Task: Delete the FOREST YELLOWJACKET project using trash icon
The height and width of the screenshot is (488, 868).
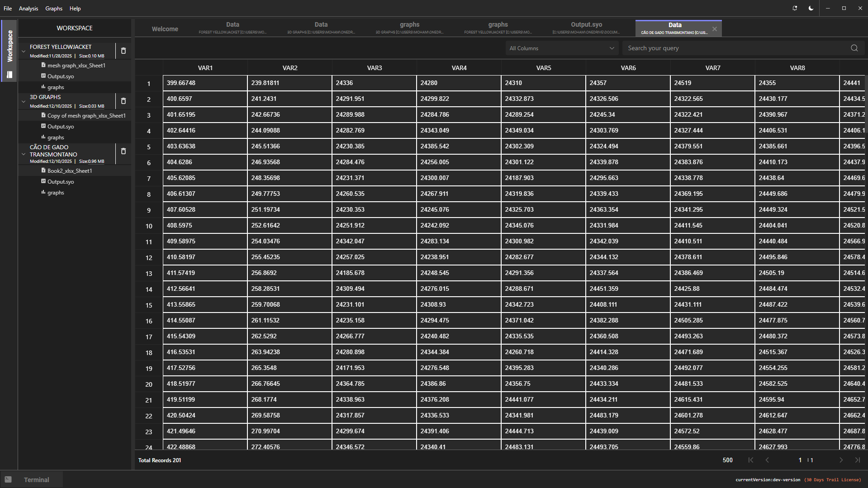Action: [x=123, y=51]
